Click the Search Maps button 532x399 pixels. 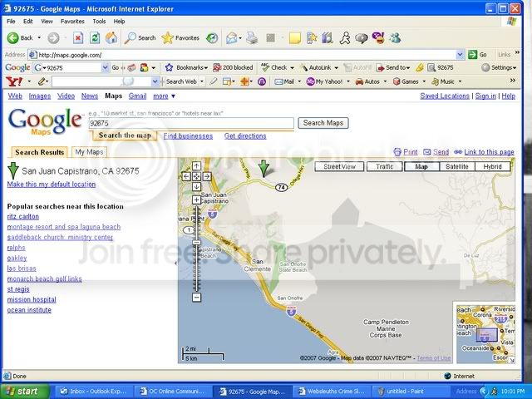click(x=323, y=123)
